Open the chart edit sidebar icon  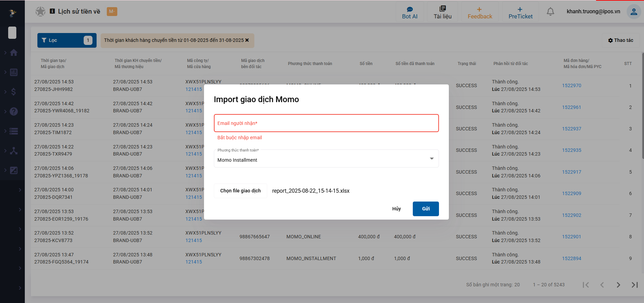point(14,170)
